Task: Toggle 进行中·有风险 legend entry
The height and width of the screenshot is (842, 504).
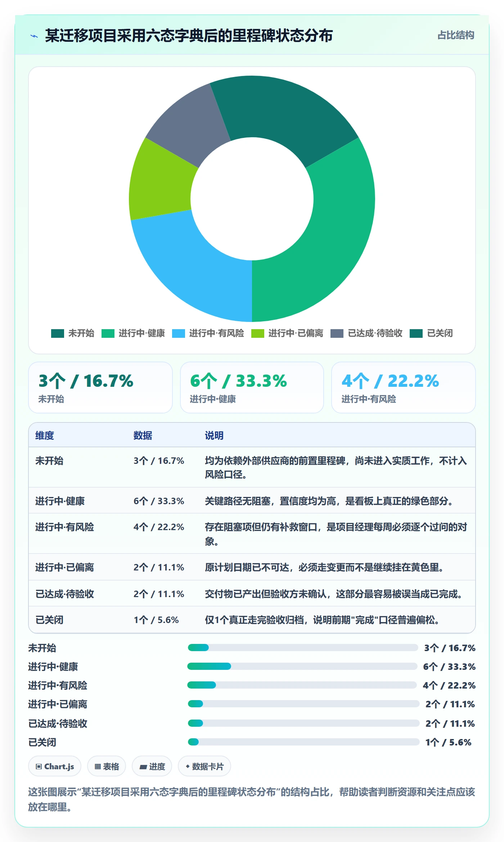Action: (208, 333)
